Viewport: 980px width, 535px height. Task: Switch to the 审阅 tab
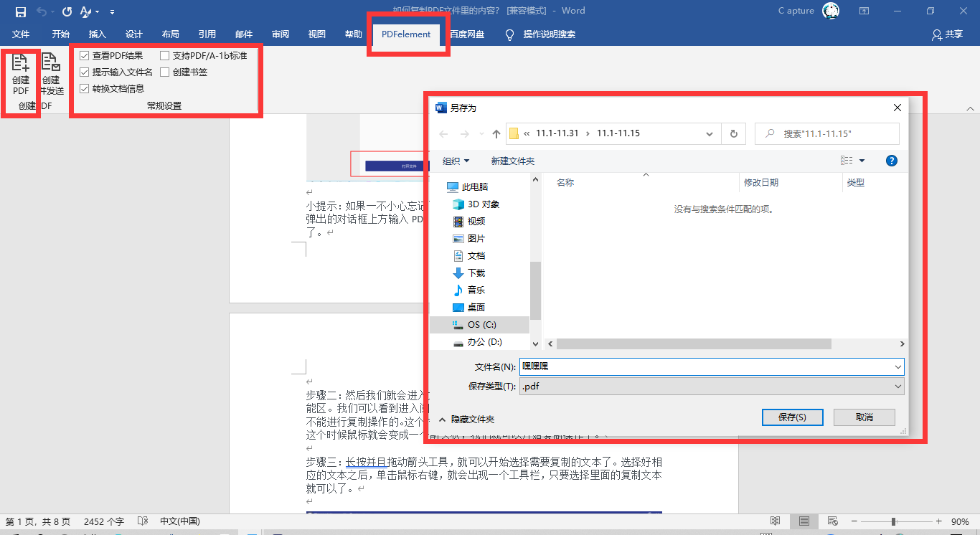click(x=281, y=34)
